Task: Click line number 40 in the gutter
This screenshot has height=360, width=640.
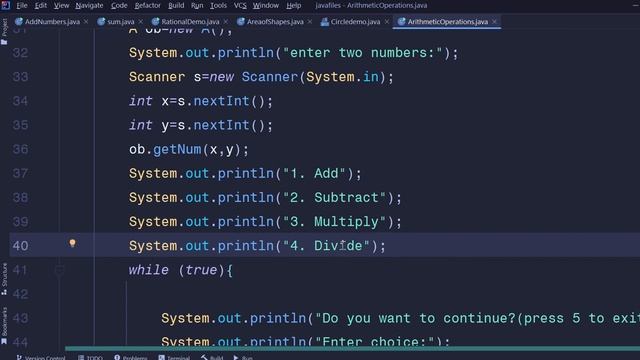Action: (20, 246)
